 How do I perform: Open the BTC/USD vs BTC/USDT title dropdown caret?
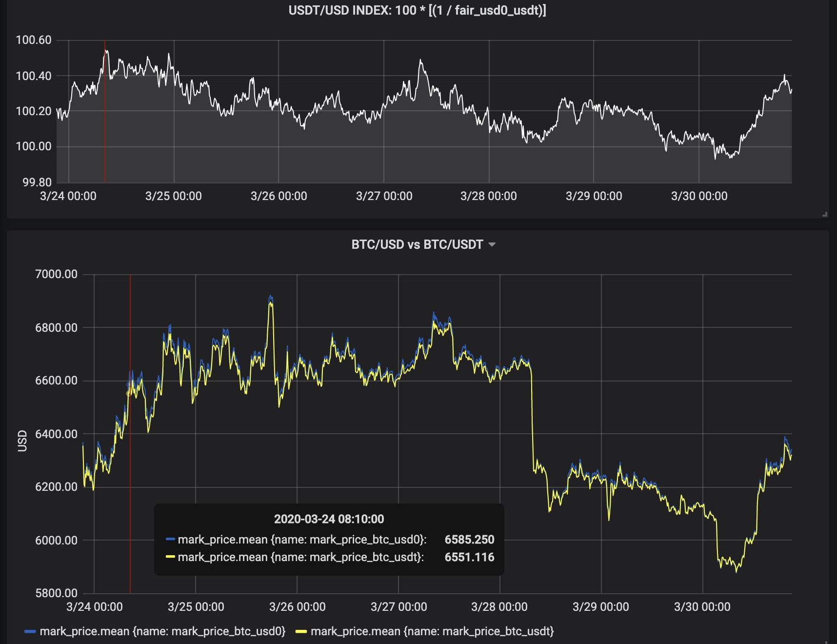click(492, 244)
